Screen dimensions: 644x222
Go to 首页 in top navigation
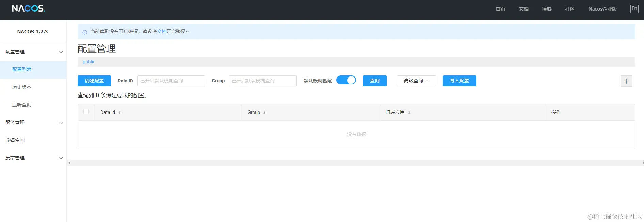500,9
